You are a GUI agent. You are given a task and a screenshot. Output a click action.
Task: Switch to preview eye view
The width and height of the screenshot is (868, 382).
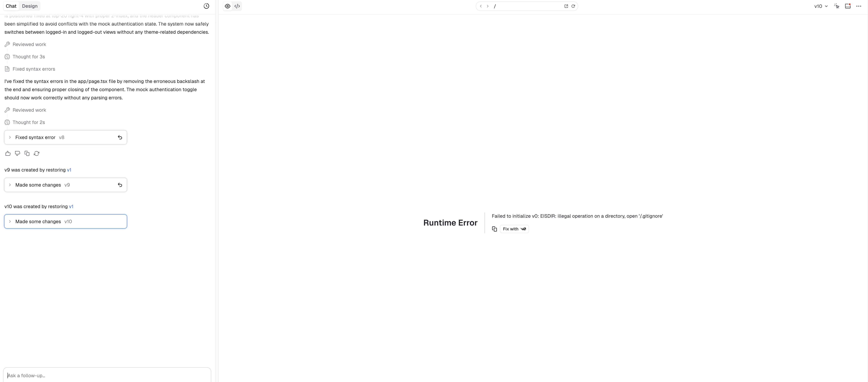pos(228,6)
